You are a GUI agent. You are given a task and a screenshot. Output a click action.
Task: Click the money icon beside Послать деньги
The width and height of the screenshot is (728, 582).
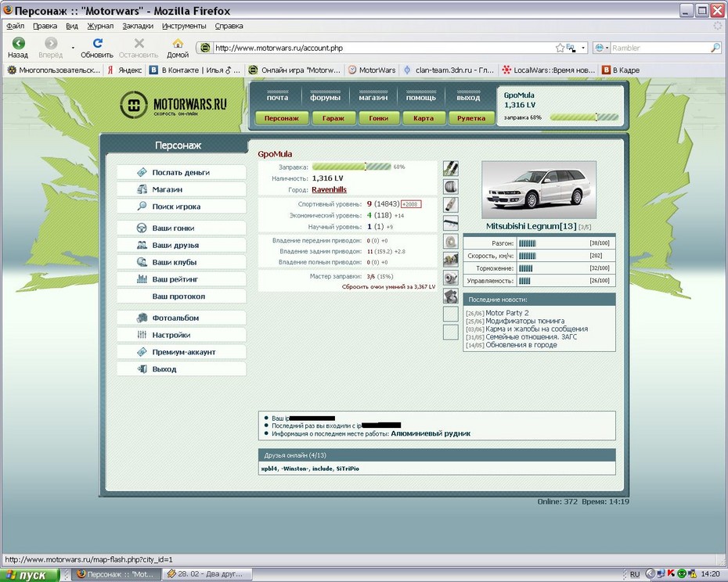(142, 172)
